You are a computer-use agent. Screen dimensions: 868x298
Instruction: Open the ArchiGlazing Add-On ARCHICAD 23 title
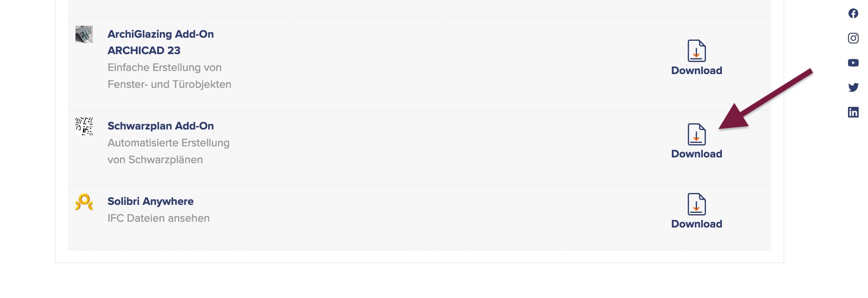pos(161,42)
